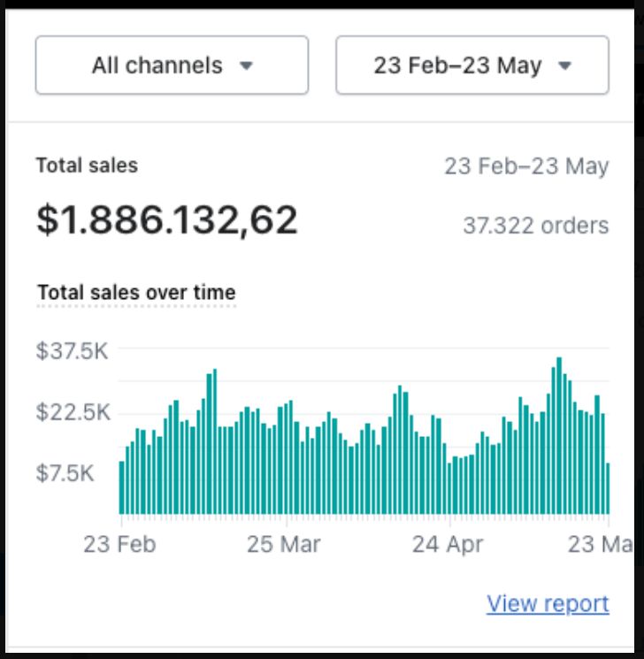Screen dimensions: 644x659
Task: Click the 23 Feb–23 May text beside Total sales
Action: pyautogui.click(x=526, y=166)
